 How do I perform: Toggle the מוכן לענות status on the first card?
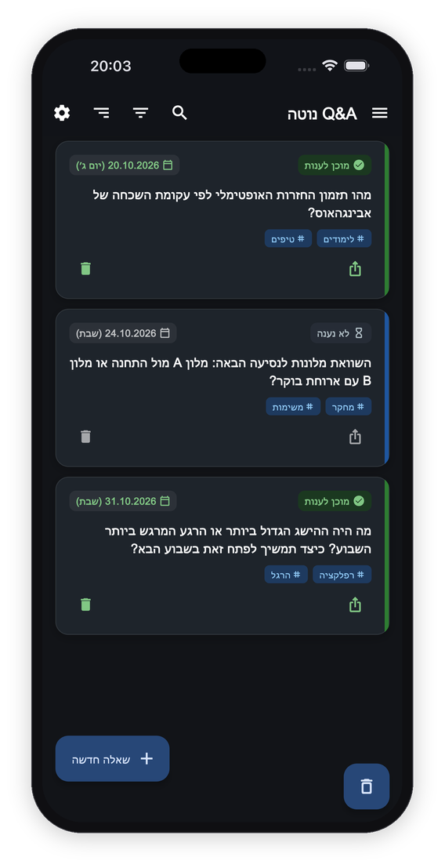click(335, 165)
